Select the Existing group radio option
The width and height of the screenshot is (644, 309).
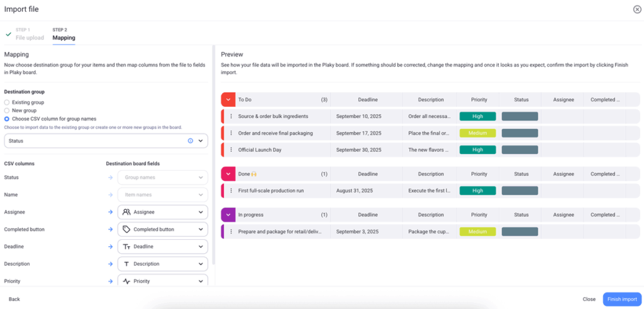pos(7,102)
